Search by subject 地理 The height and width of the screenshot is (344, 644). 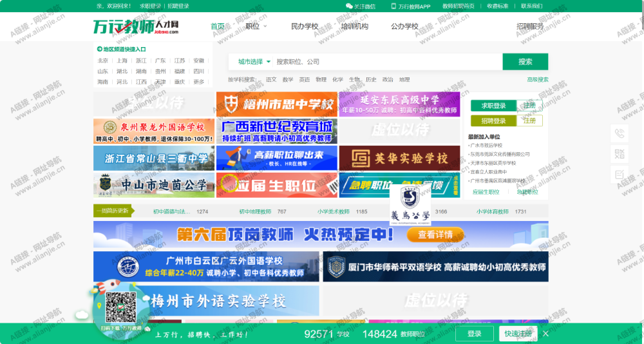coord(404,80)
